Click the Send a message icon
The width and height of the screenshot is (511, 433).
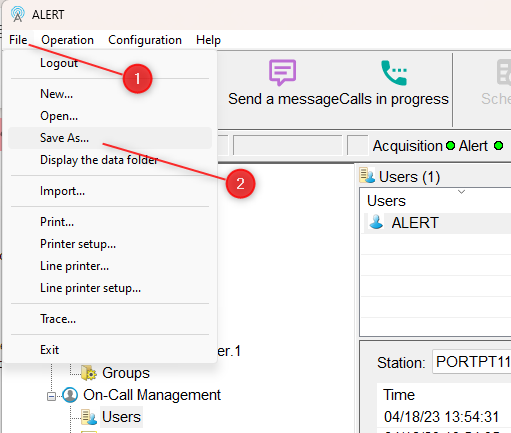coord(282,72)
